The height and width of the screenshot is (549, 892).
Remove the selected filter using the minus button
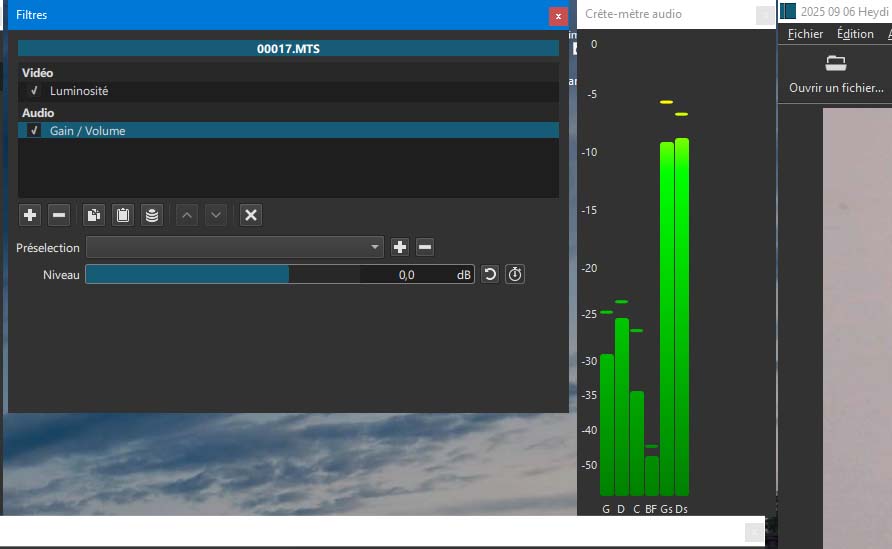pos(59,215)
